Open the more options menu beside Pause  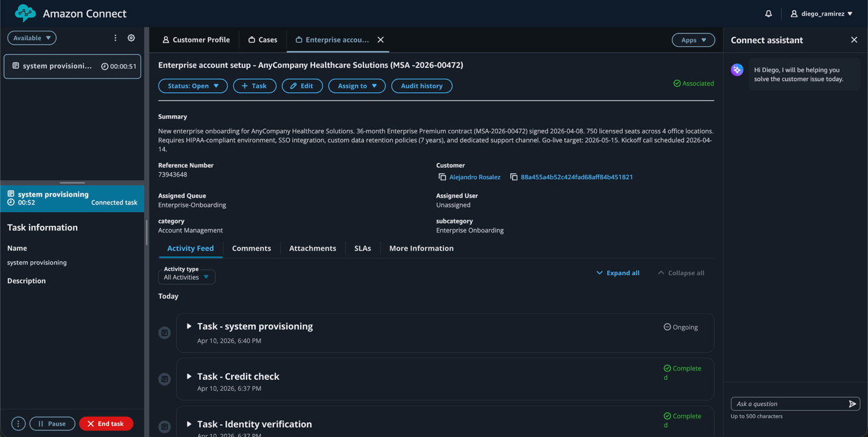click(x=18, y=424)
